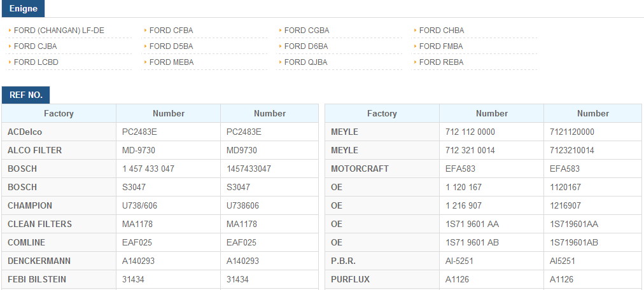This screenshot has height=290, width=644.
Task: Open the FORD D6BA engine link
Action: (306, 46)
